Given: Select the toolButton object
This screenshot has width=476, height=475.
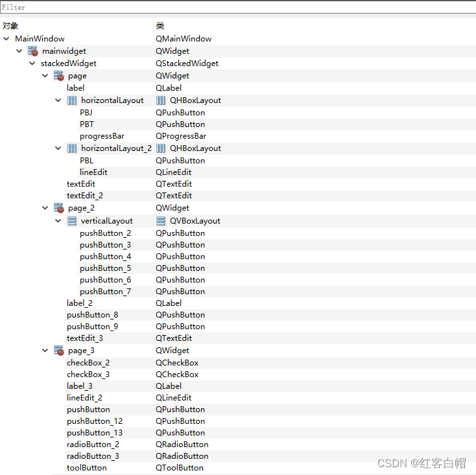Looking at the screenshot, I should coord(86,468).
